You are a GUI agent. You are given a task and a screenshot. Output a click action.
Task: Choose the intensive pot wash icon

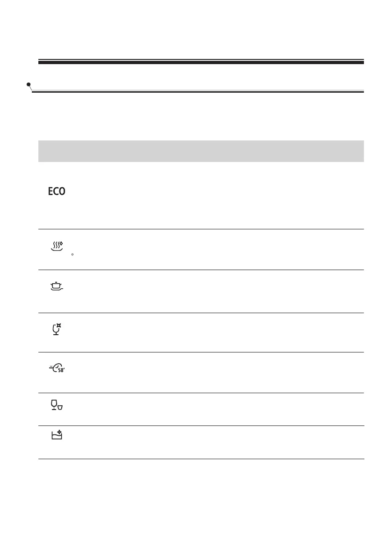[57, 286]
